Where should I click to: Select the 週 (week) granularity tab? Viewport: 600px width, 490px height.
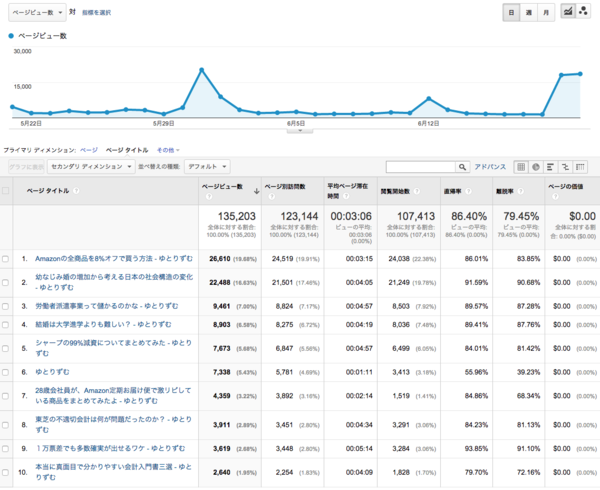[528, 12]
